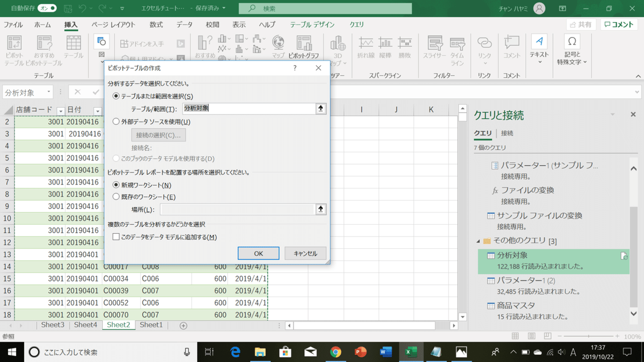
Task: Click the collapse button for Table/Range field
Action: 321,108
